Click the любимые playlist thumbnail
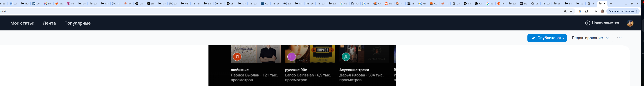The height and width of the screenshot is (86, 644). (255, 54)
